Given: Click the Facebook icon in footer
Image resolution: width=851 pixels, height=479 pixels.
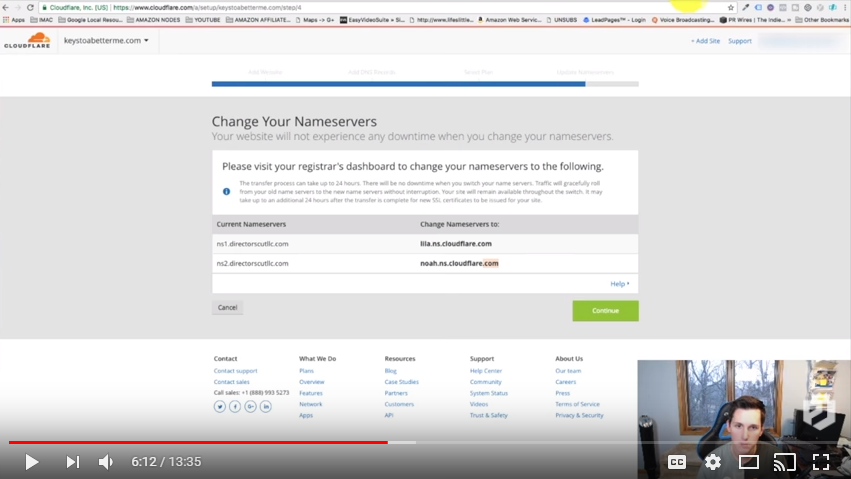Looking at the screenshot, I should (x=235, y=406).
